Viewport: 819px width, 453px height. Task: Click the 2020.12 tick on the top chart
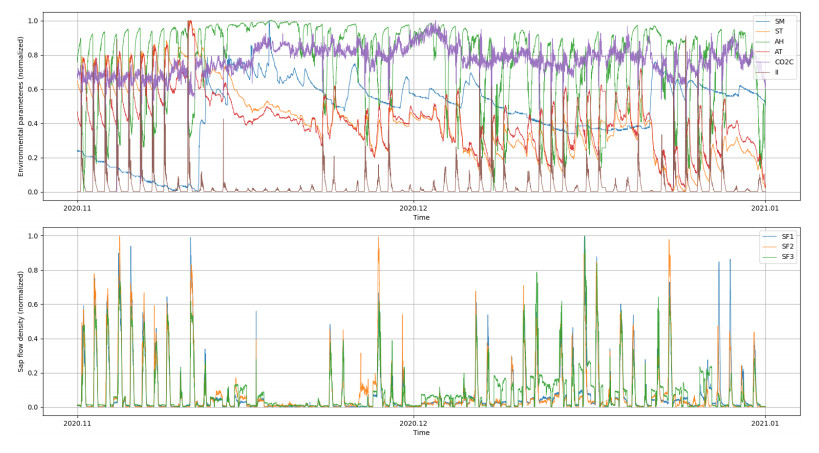pos(414,208)
